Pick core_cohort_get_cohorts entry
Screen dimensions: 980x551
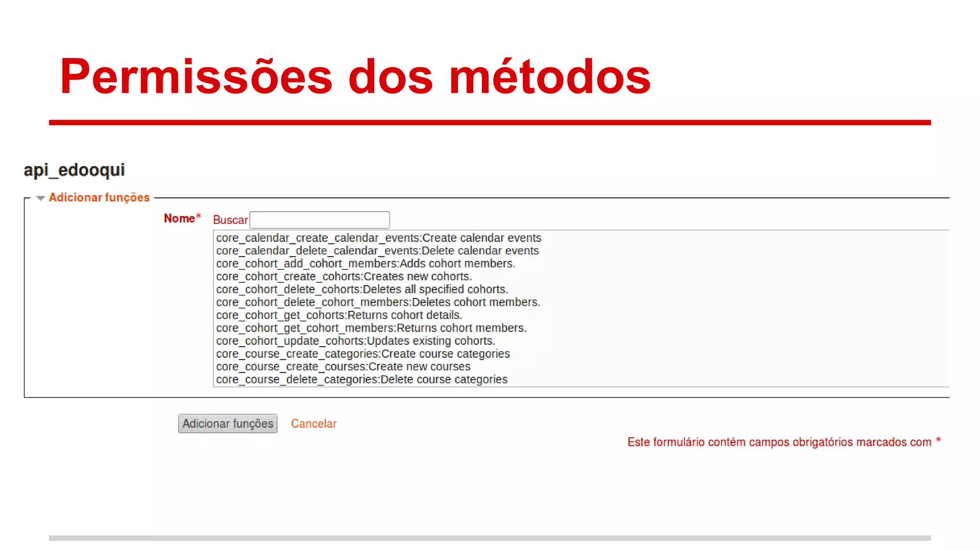[581, 315]
